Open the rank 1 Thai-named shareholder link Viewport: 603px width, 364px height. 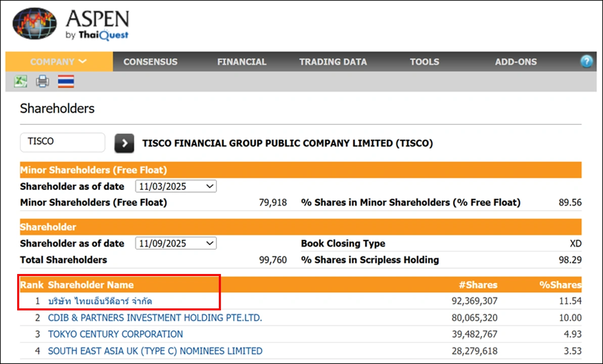100,301
